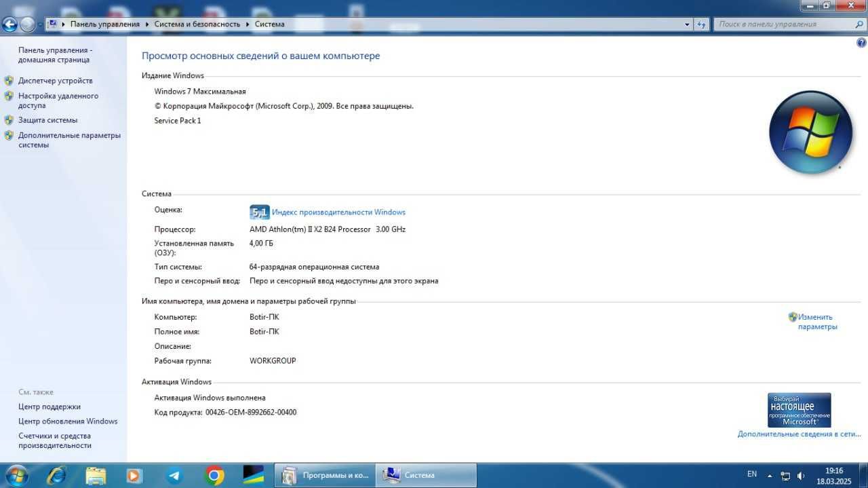Viewport: 868px width, 488px height.
Task: Open Индекс производительности Windows link
Action: 338,212
